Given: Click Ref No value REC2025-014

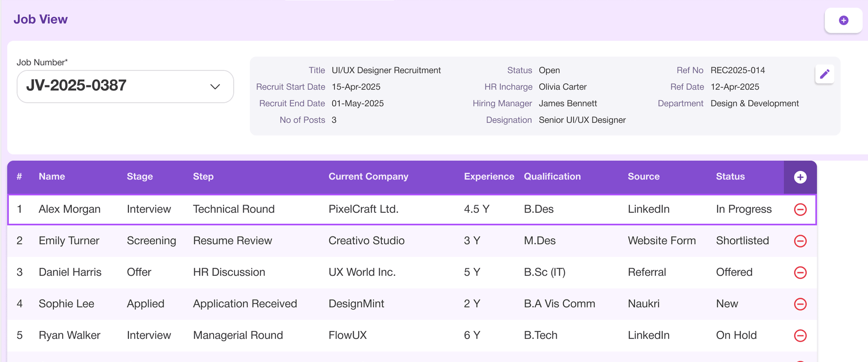Looking at the screenshot, I should (737, 70).
